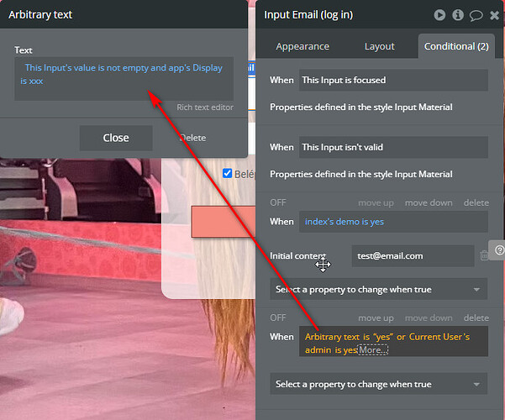Screen dimensions: 505x420
Task: Close the Input Email property editor
Action: [x=494, y=15]
